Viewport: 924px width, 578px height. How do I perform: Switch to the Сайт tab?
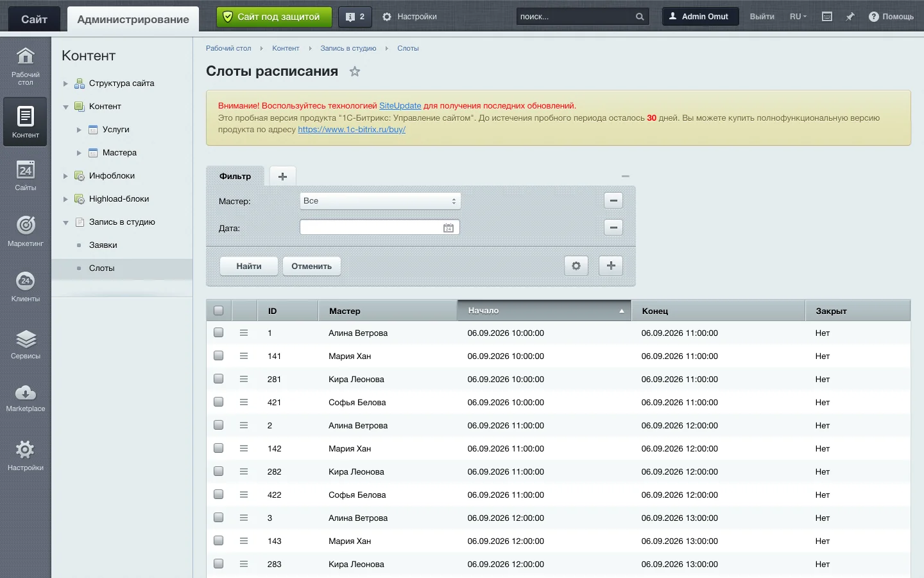[34, 19]
